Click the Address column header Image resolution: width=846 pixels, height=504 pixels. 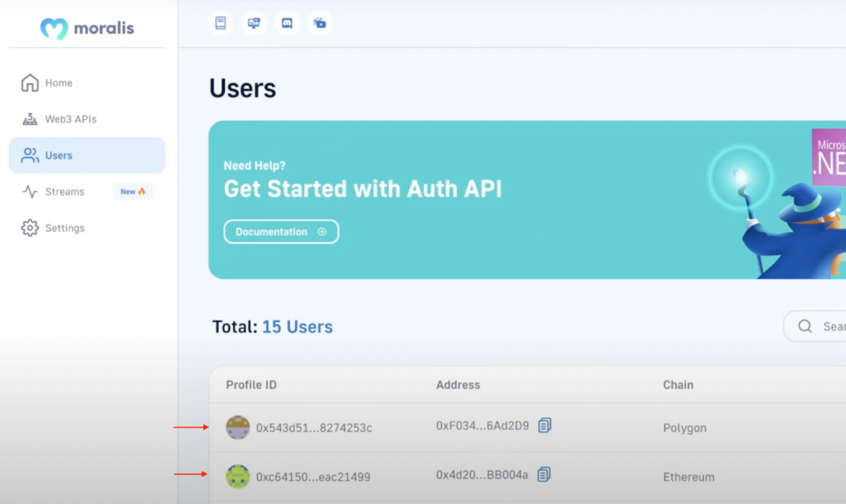[x=458, y=385]
